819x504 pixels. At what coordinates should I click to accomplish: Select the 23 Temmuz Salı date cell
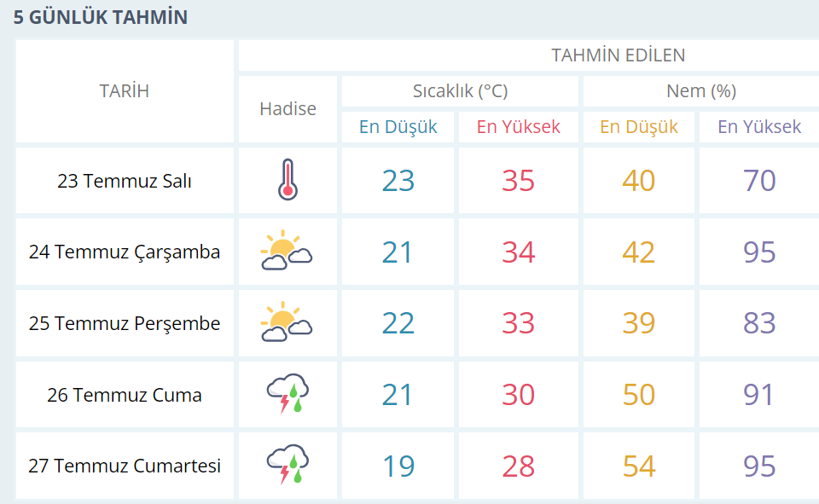125,181
